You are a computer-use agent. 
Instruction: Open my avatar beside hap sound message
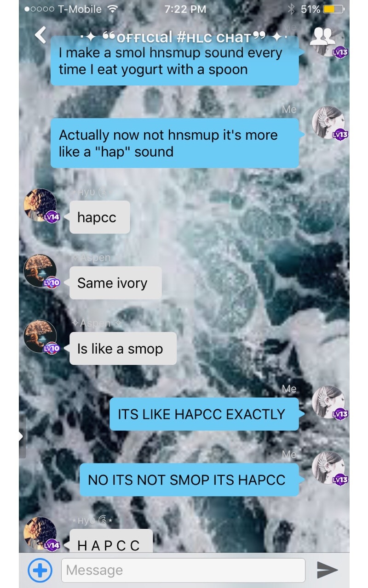tap(328, 123)
